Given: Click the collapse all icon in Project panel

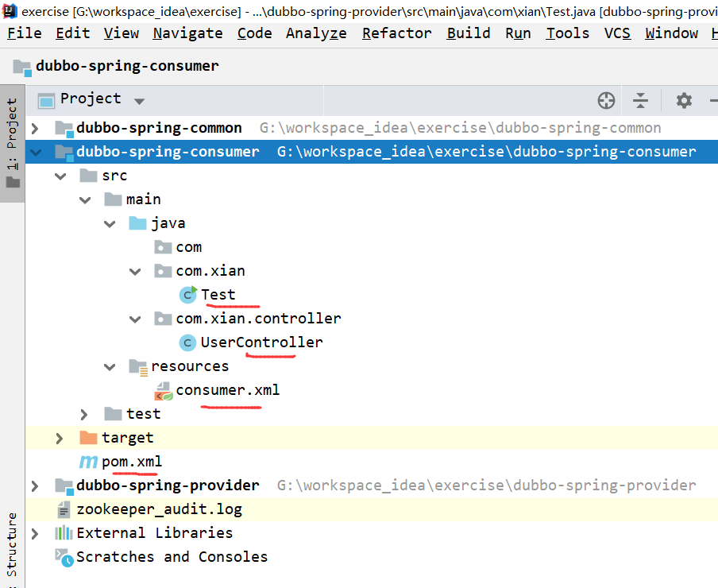Looking at the screenshot, I should tap(640, 100).
